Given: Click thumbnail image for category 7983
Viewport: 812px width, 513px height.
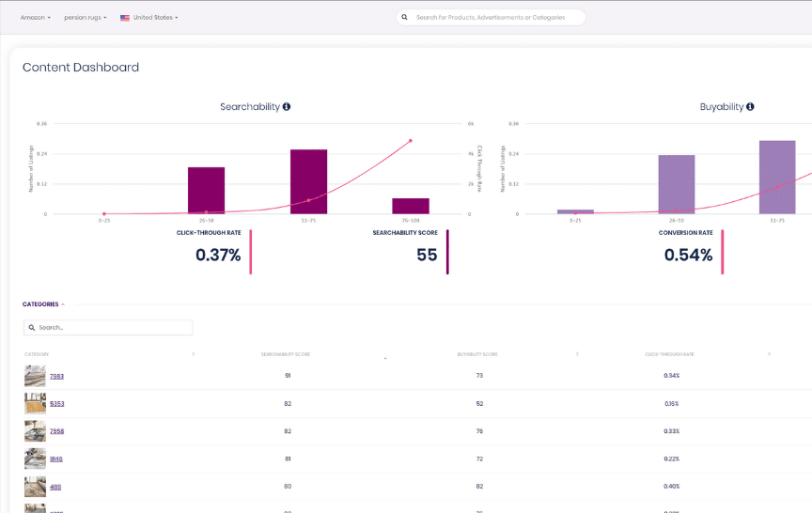Looking at the screenshot, I should [x=35, y=376].
